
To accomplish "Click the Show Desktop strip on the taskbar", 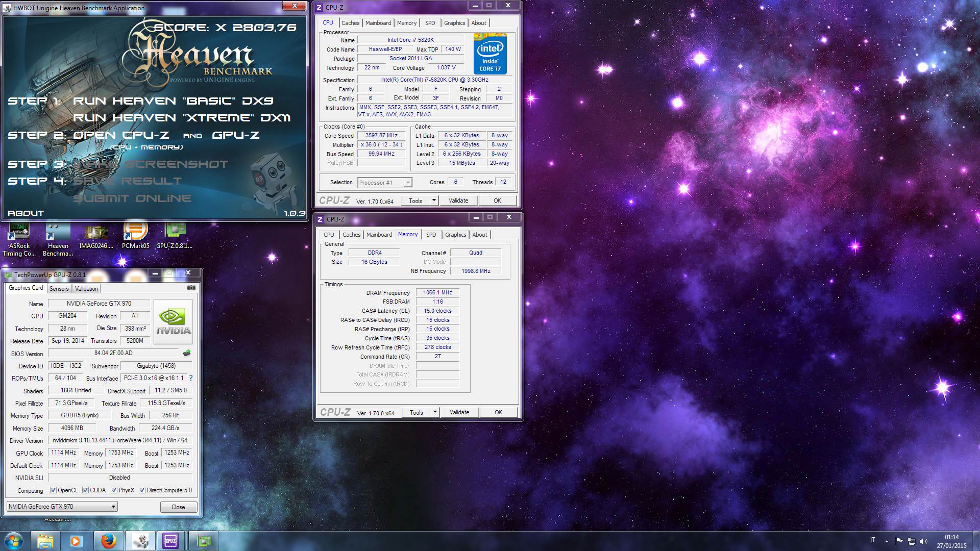I will [976, 541].
